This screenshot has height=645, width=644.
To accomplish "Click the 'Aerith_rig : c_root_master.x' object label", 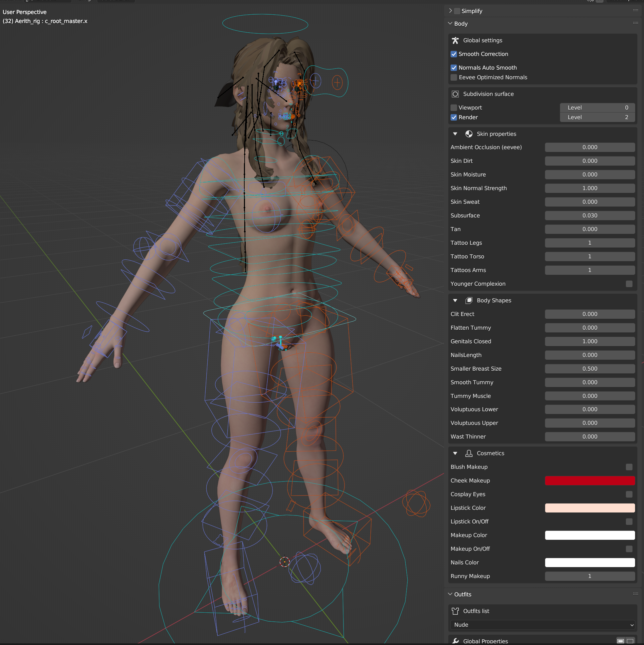I will click(51, 21).
